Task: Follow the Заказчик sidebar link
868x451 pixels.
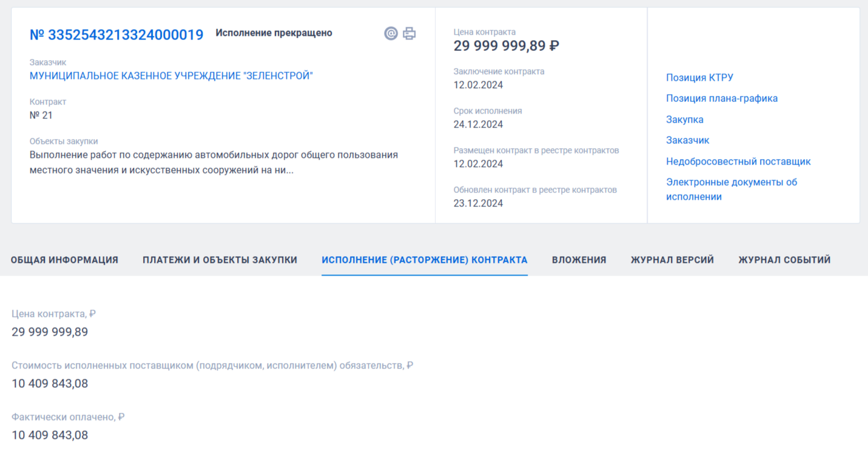Action: click(x=688, y=140)
